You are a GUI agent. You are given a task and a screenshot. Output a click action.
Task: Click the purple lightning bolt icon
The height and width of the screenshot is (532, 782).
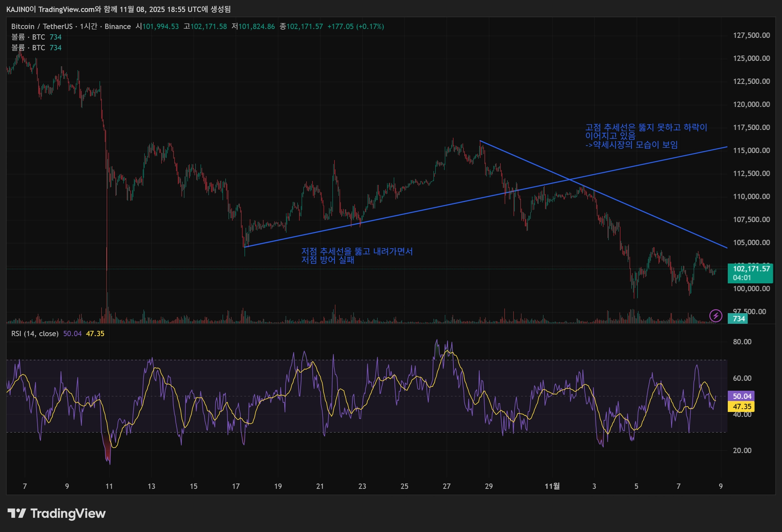tap(716, 315)
